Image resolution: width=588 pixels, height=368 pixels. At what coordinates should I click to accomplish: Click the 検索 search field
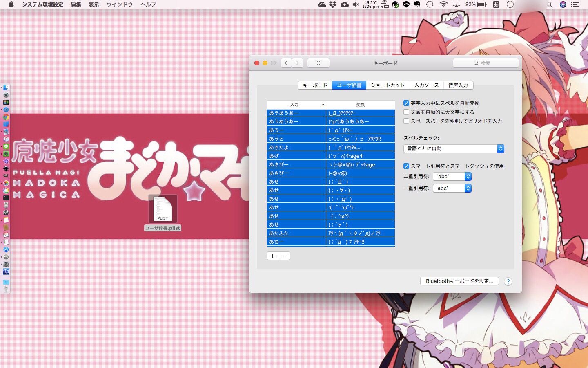486,63
